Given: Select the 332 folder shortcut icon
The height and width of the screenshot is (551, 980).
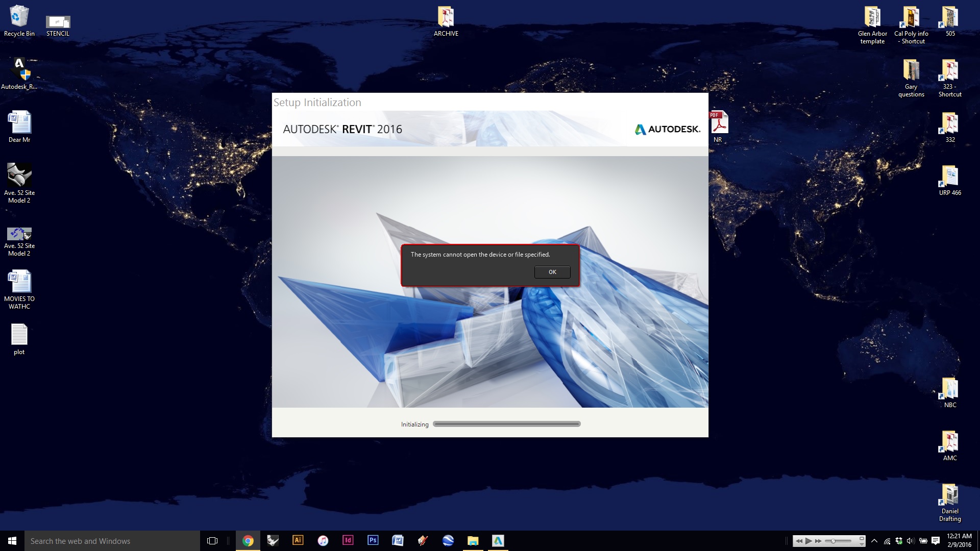Looking at the screenshot, I should 950,127.
